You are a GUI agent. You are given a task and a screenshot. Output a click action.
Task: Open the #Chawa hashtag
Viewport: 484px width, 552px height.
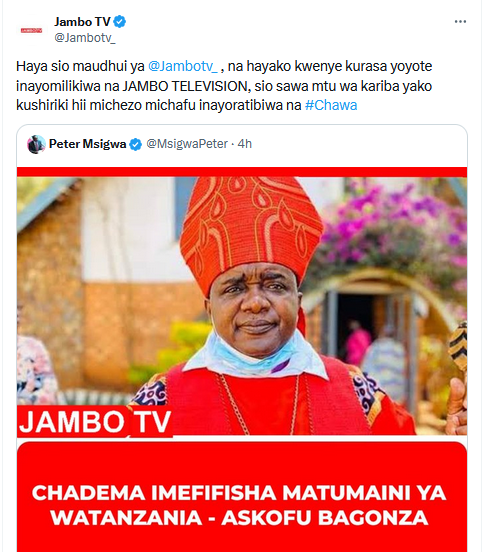coord(331,105)
